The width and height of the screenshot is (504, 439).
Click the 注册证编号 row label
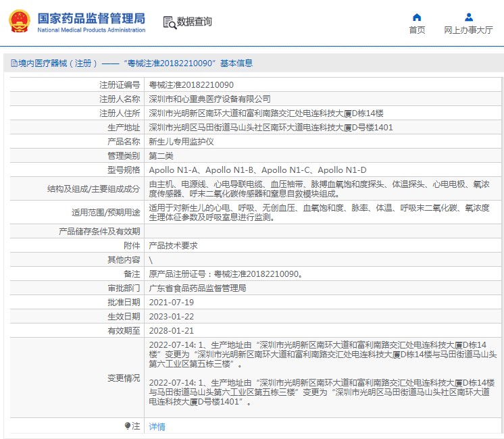120,85
